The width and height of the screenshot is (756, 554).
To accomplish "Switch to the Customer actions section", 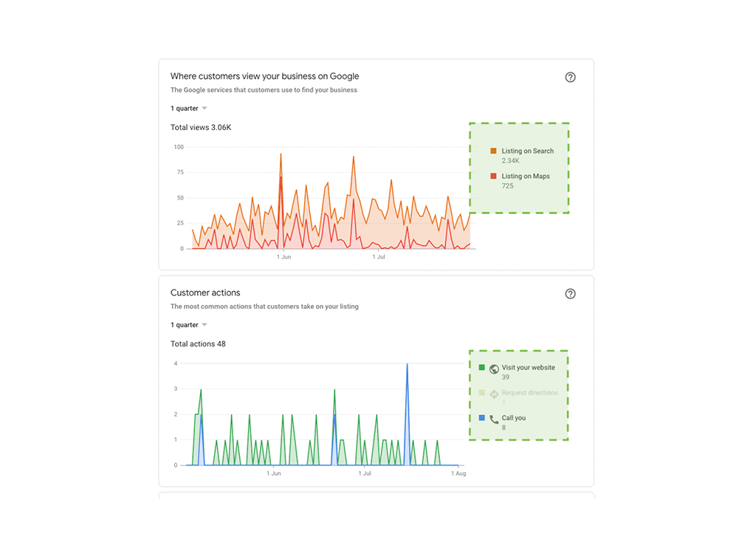I will click(205, 293).
